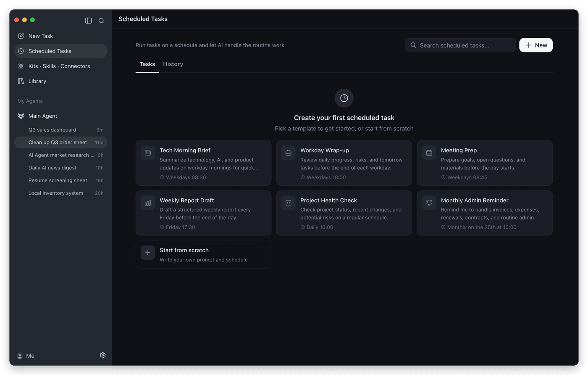Choose the Tech Morning Brief template title
588x375 pixels.
point(185,151)
